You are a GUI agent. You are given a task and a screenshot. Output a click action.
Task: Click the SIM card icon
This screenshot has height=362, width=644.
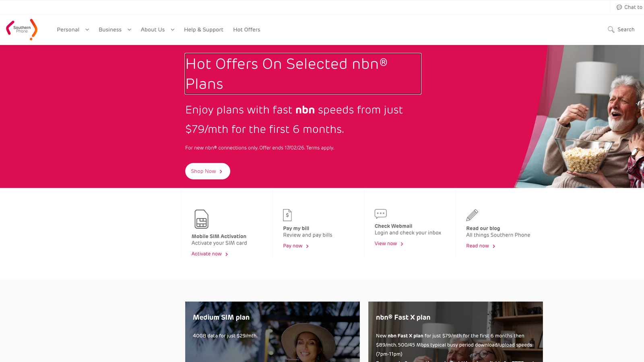[201, 219]
